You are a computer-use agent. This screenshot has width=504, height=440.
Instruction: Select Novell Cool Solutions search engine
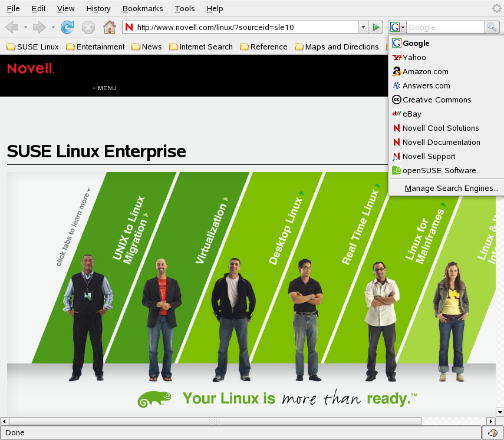tap(446, 128)
